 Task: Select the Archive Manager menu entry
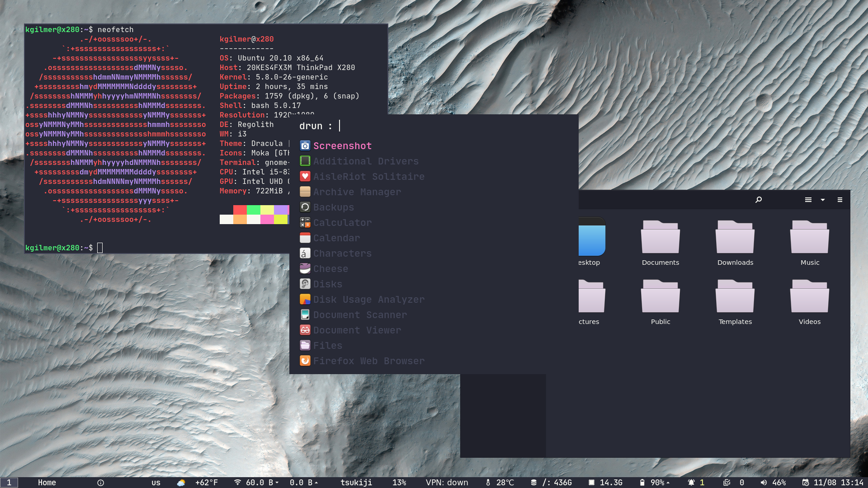point(357,192)
